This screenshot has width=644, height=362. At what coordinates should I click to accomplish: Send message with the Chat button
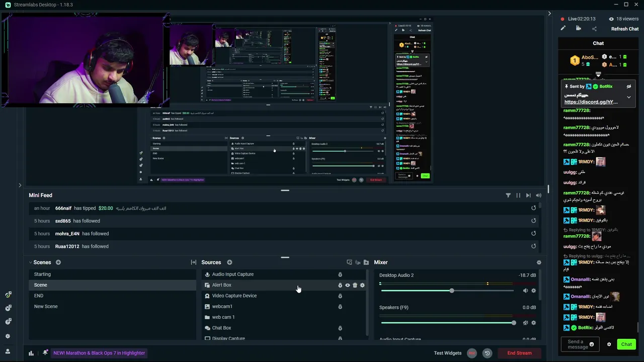coord(626,344)
